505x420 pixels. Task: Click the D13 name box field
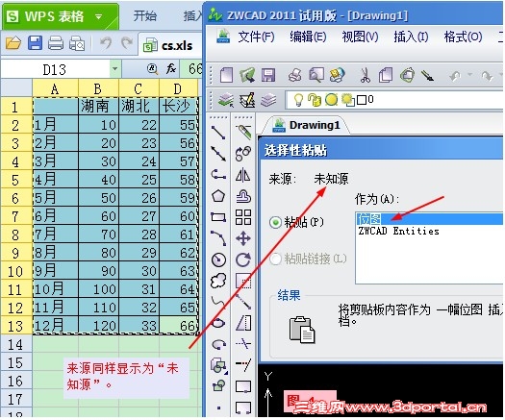pos(55,69)
